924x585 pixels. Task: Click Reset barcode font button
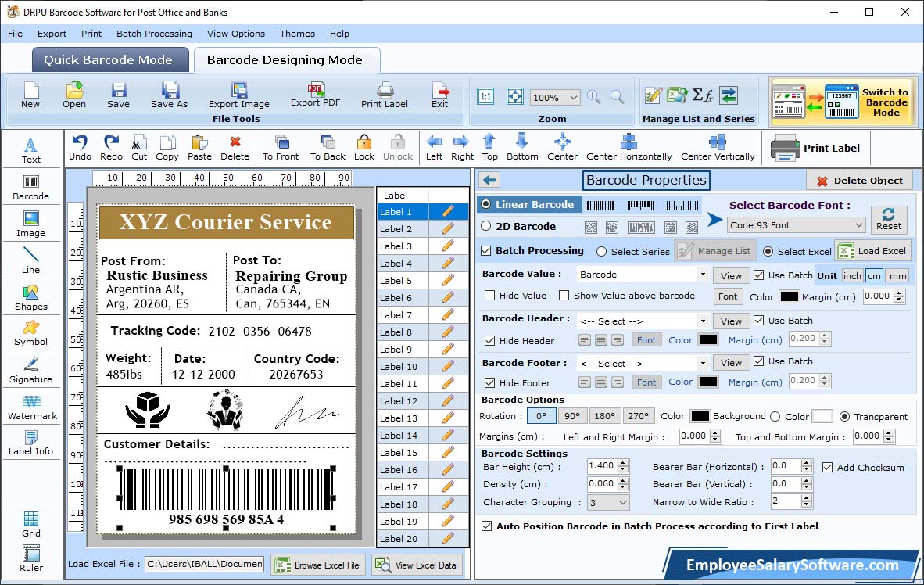(889, 219)
